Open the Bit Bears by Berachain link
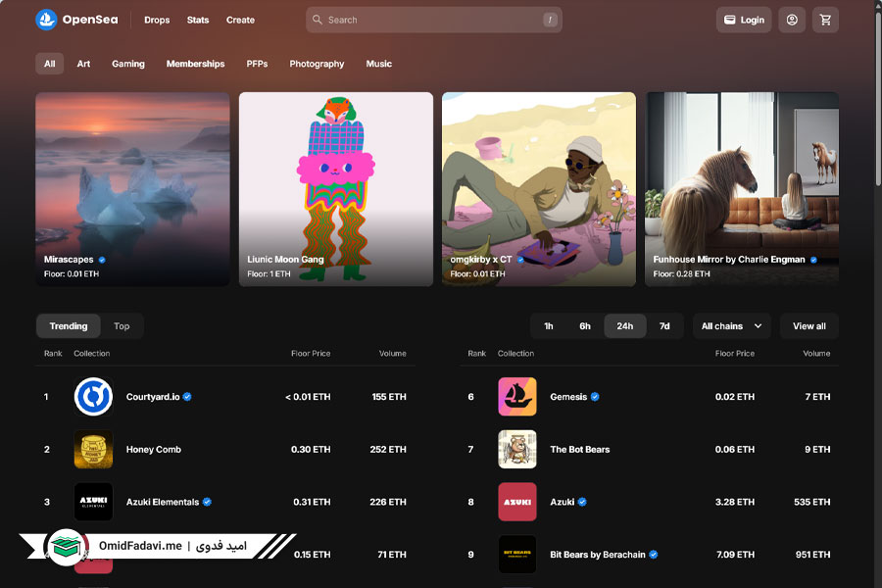 tap(598, 555)
